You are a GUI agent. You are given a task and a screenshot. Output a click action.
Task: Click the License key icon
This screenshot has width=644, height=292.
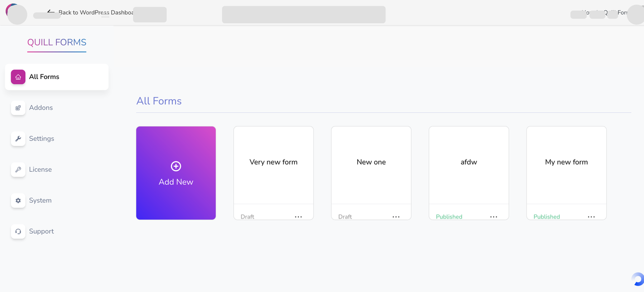(18, 170)
